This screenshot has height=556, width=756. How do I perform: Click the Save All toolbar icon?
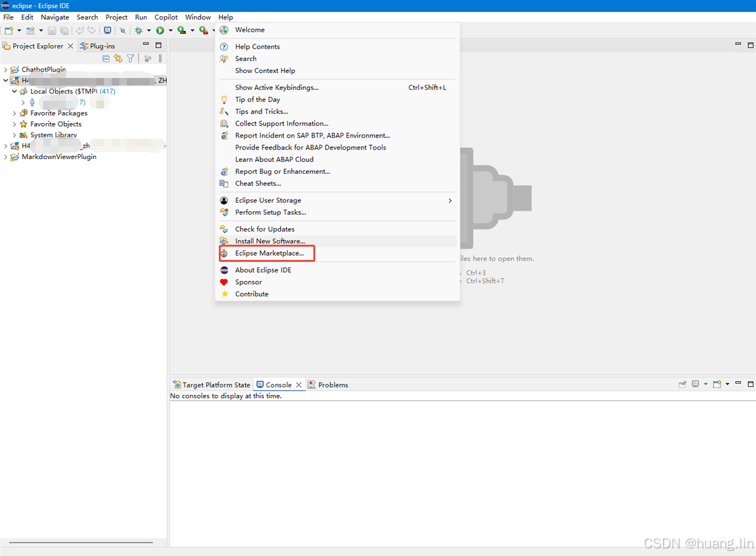coord(63,30)
